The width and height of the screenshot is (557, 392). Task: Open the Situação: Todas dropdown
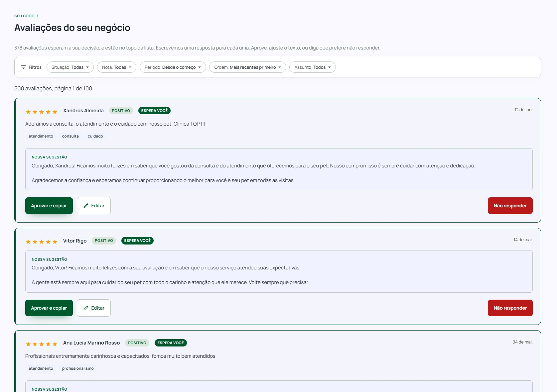point(70,67)
